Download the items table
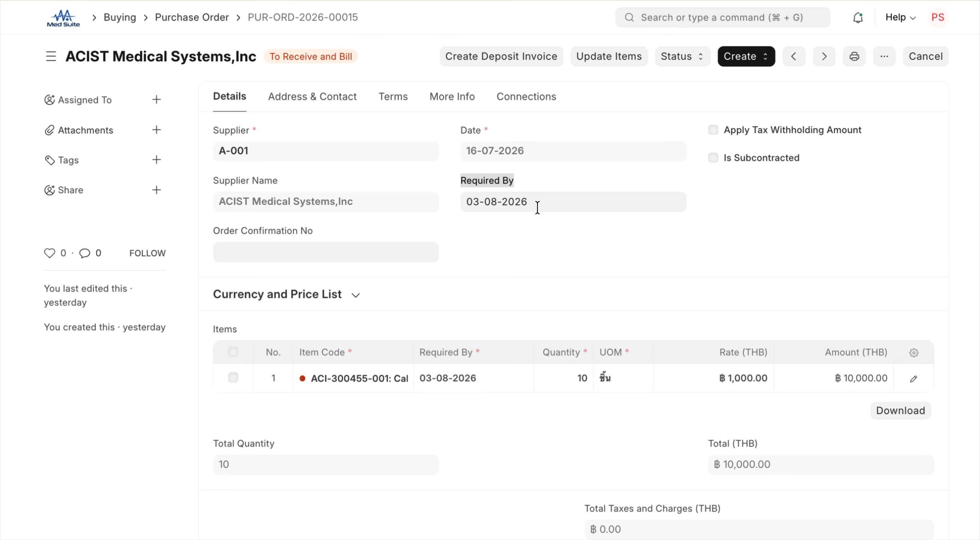Image resolution: width=980 pixels, height=540 pixels. [901, 411]
